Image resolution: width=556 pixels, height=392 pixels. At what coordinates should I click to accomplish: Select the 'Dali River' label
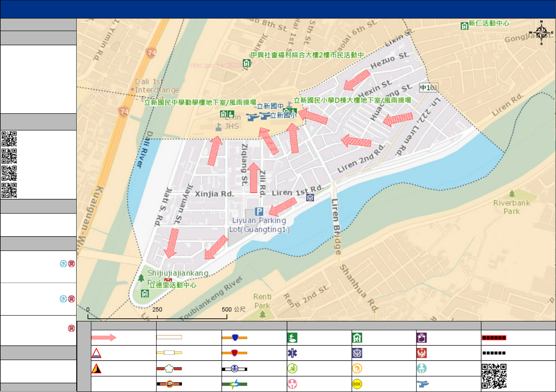pos(145,149)
